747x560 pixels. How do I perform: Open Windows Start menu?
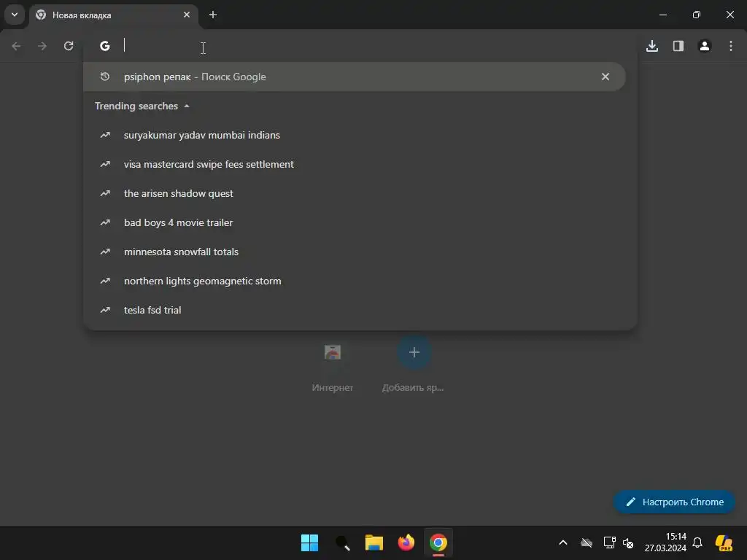click(x=309, y=542)
